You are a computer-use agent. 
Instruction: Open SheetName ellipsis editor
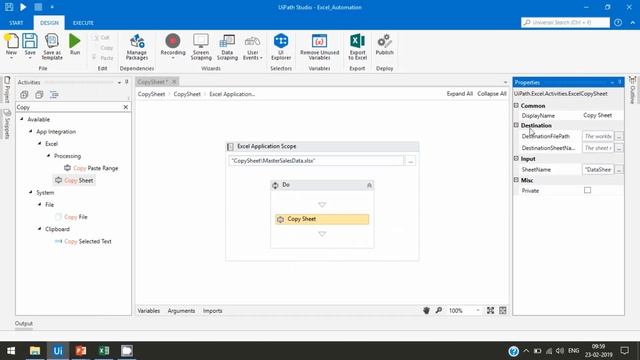click(x=619, y=169)
